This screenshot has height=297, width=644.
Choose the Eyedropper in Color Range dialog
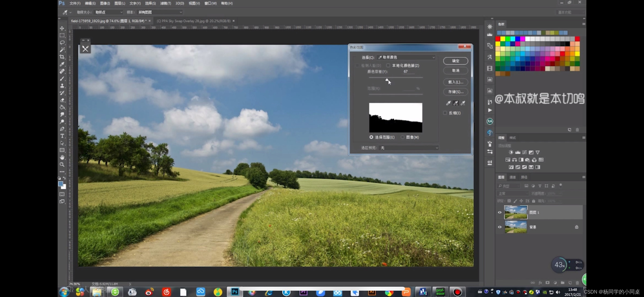tap(448, 103)
